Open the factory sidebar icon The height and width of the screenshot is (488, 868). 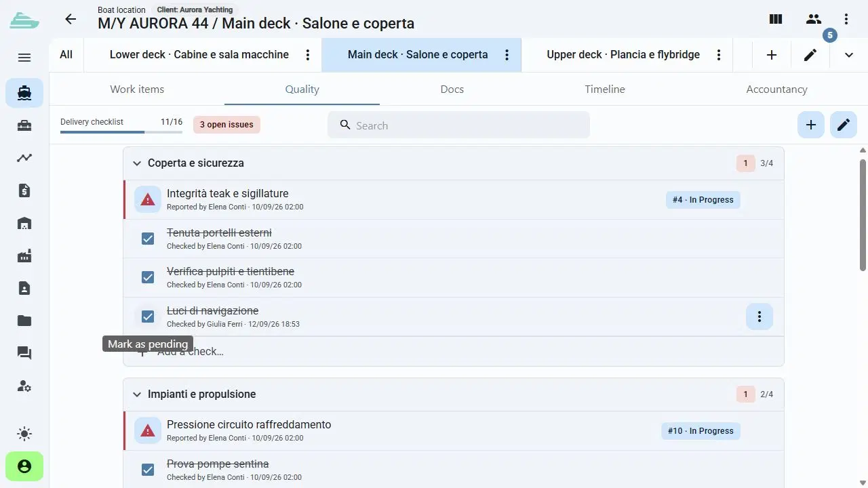coord(24,256)
